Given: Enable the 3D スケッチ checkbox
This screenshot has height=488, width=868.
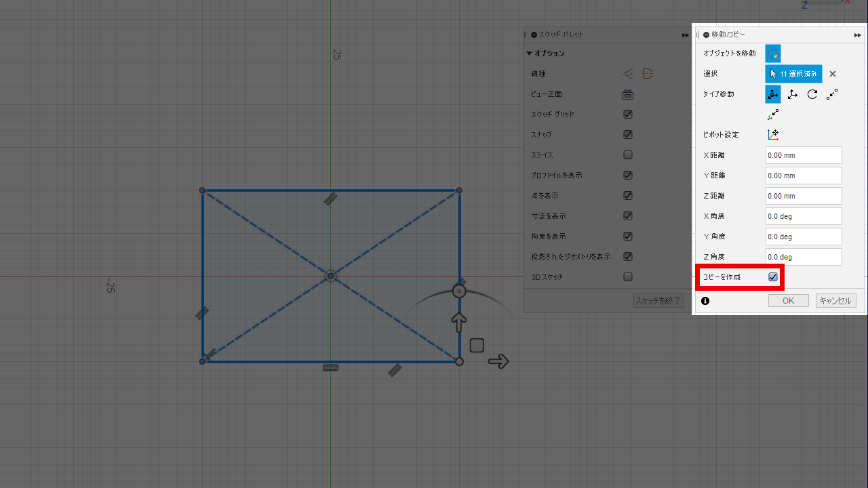Looking at the screenshot, I should click(628, 277).
